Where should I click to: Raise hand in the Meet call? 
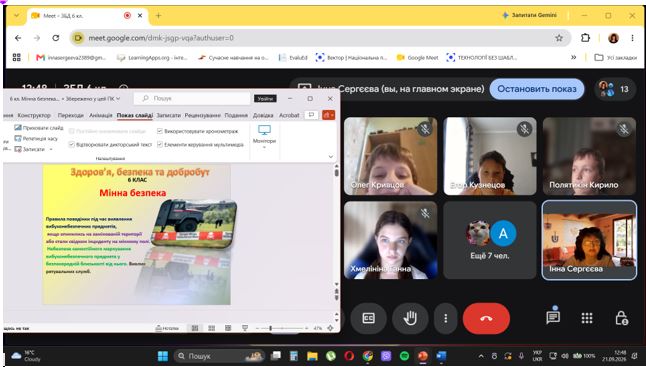(x=410, y=318)
